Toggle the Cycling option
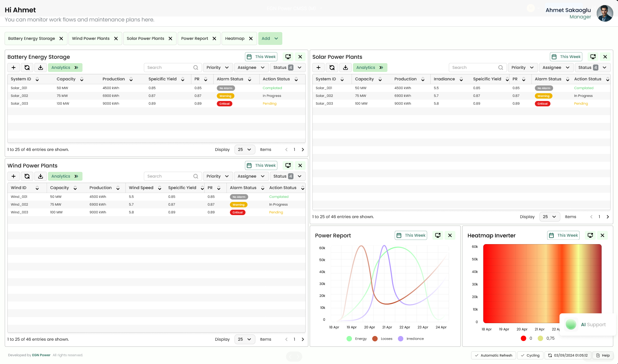 (530, 355)
